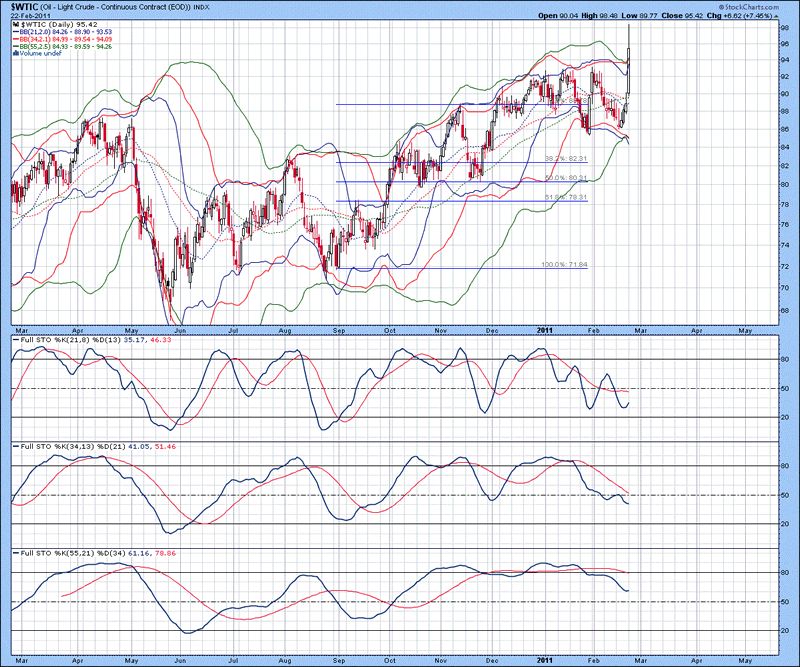Click the Volume undef legend icon

(8, 53)
